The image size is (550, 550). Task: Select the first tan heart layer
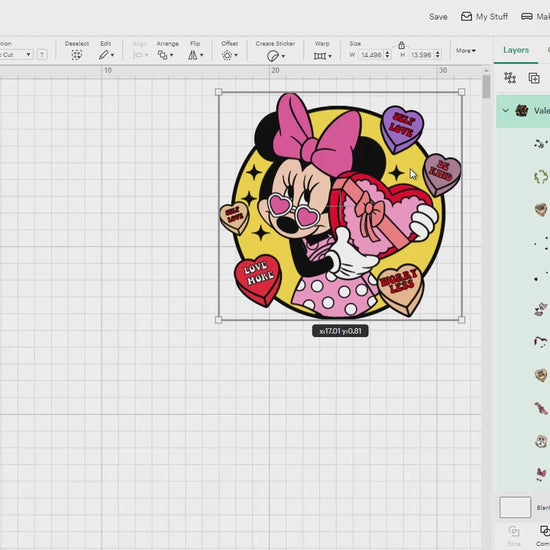coord(541,209)
